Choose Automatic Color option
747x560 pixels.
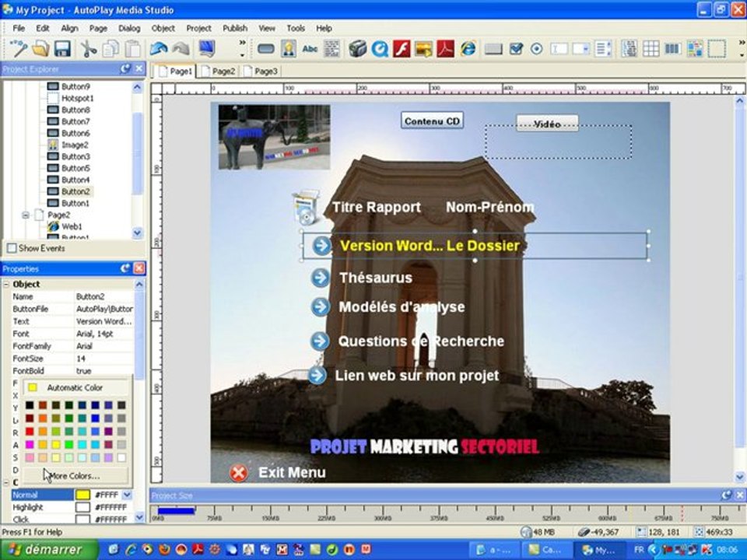tap(76, 387)
